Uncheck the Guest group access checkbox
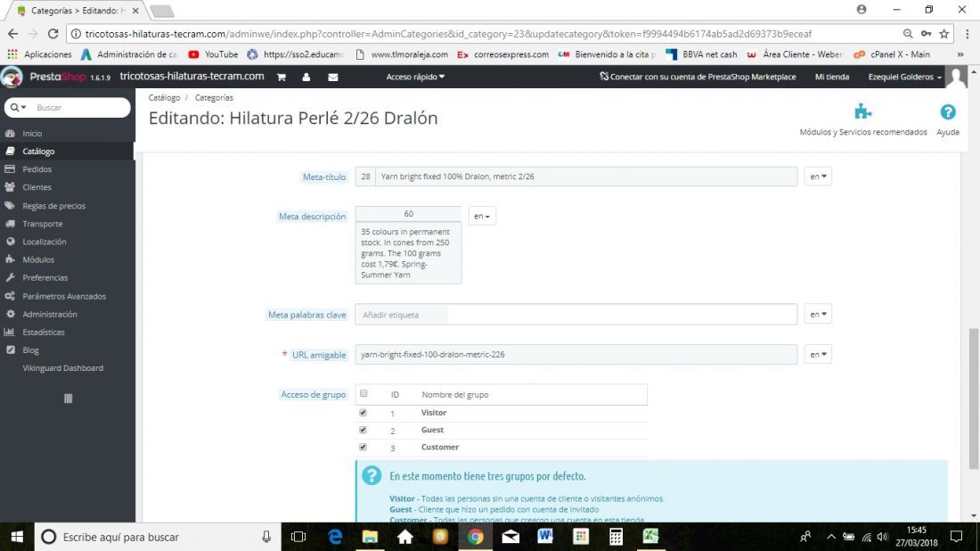The height and width of the screenshot is (551, 980). 363,430
